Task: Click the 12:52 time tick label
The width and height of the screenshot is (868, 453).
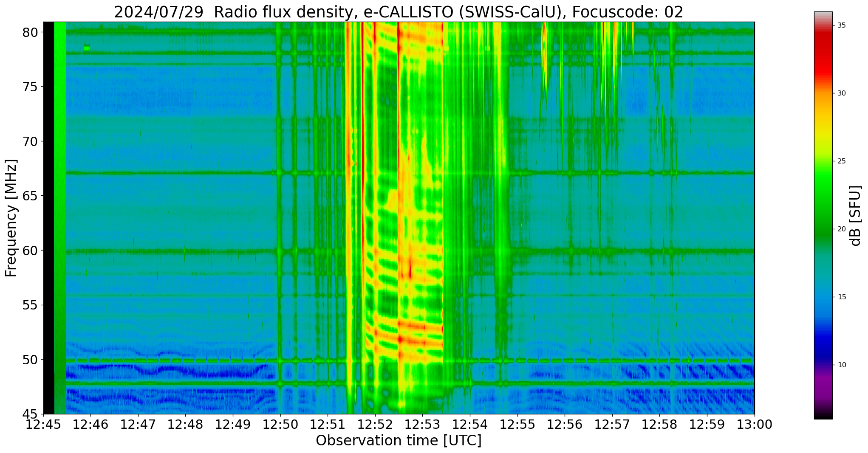Action: point(375,425)
